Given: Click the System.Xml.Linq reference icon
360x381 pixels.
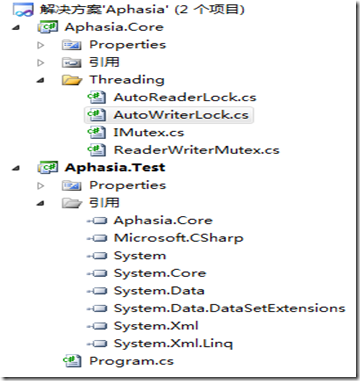Looking at the screenshot, I should [97, 344].
